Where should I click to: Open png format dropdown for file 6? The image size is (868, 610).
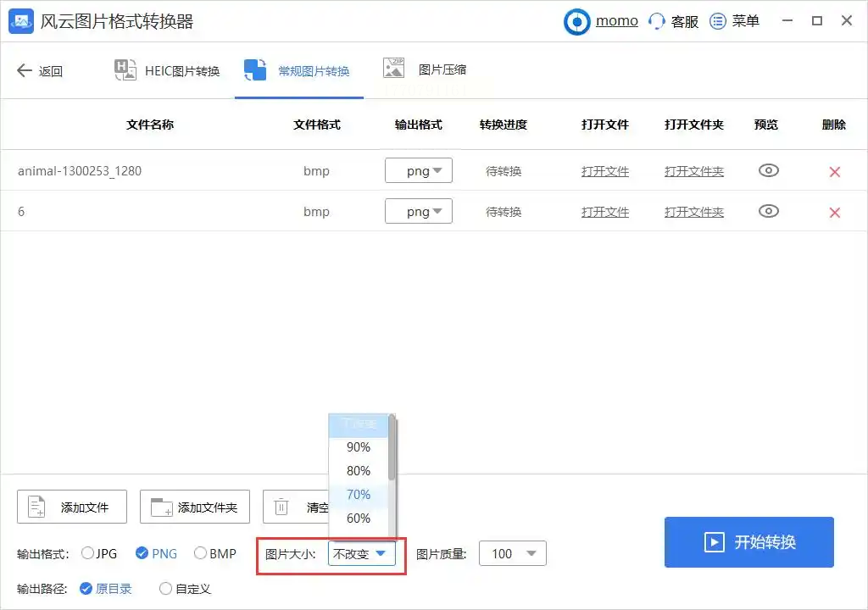(x=419, y=211)
